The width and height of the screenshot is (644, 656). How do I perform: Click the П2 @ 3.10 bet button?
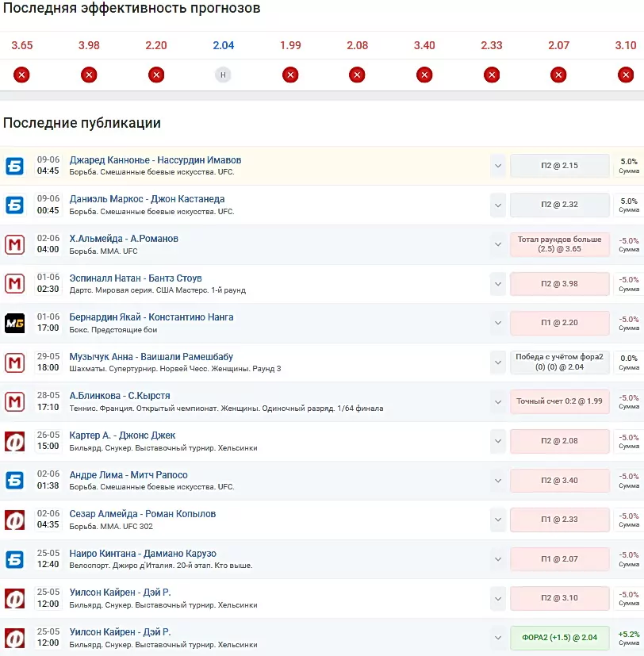(x=559, y=598)
